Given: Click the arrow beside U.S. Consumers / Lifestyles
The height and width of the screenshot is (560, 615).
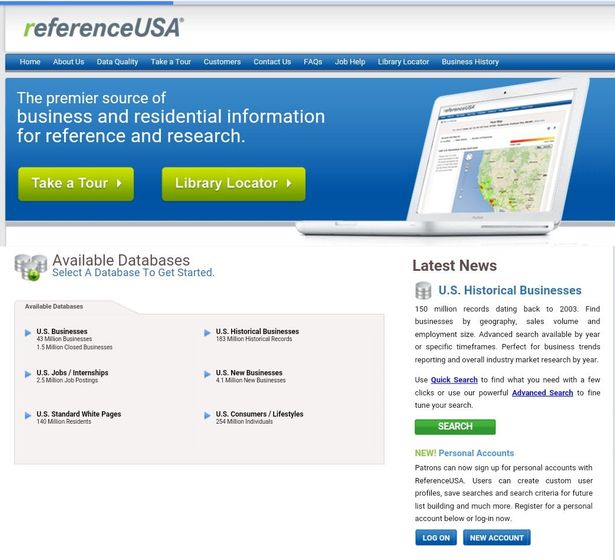Looking at the screenshot, I should [x=207, y=415].
